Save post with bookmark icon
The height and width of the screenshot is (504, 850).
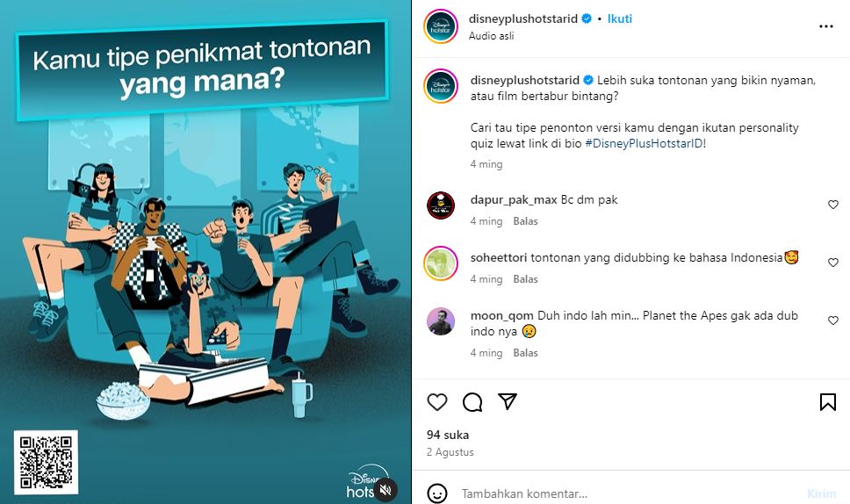click(x=827, y=402)
